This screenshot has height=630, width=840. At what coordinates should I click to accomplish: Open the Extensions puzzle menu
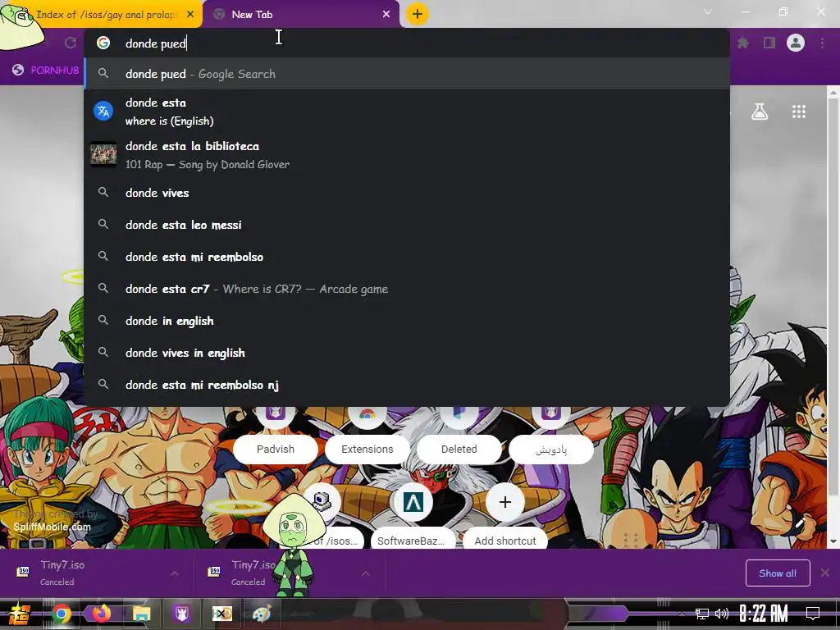[x=743, y=43]
